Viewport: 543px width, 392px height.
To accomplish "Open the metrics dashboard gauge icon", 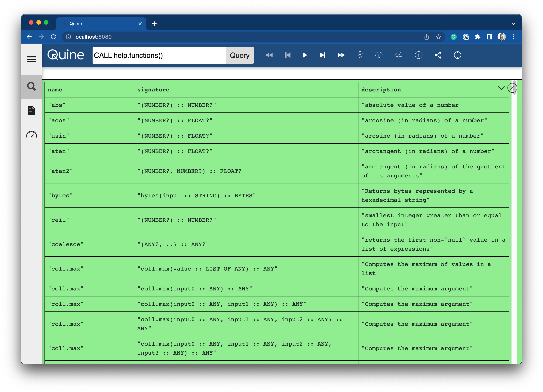I will point(31,135).
